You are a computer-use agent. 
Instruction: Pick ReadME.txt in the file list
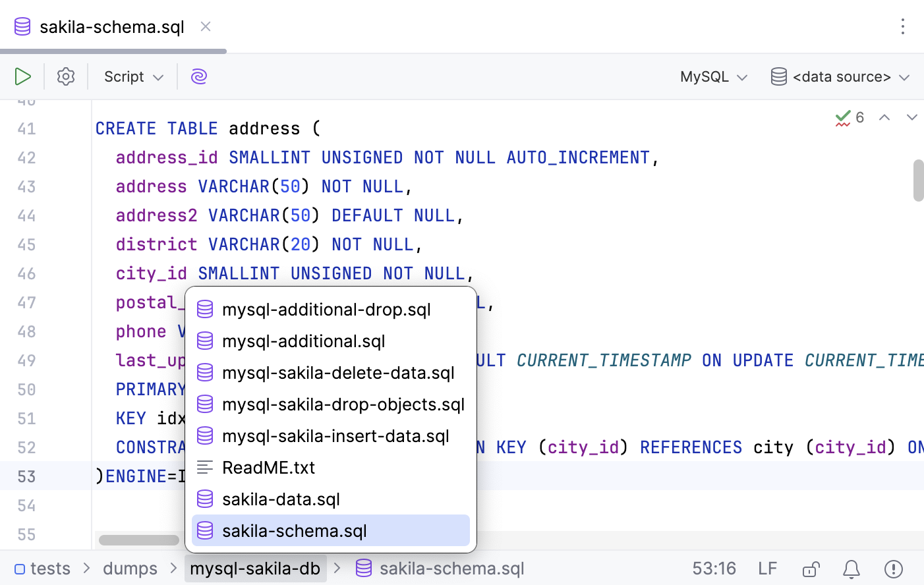click(268, 468)
